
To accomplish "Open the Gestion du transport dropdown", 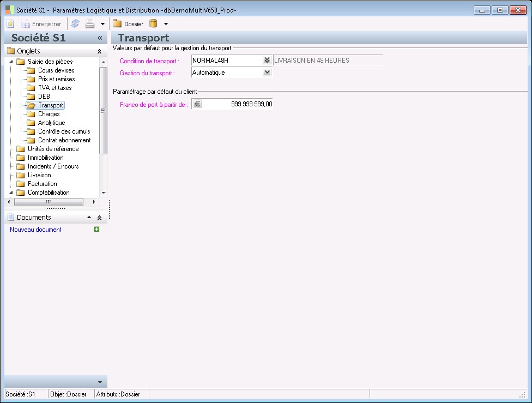I will coord(267,73).
